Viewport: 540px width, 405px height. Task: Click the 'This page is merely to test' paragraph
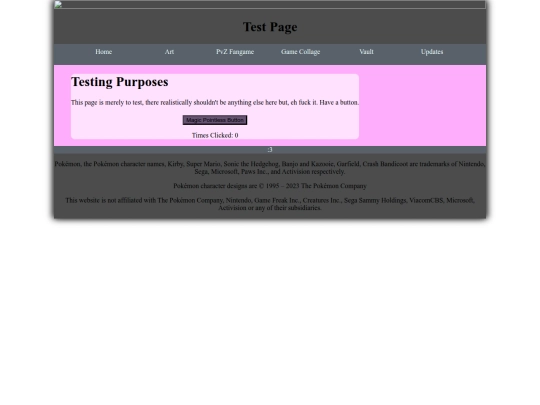pyautogui.click(x=215, y=102)
